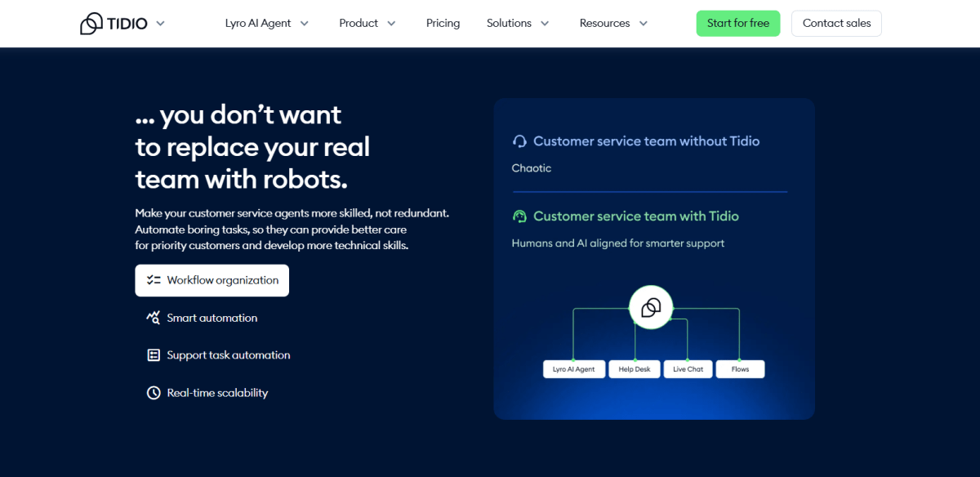Click the 'Chaotic' text
980x477 pixels.
tap(532, 168)
